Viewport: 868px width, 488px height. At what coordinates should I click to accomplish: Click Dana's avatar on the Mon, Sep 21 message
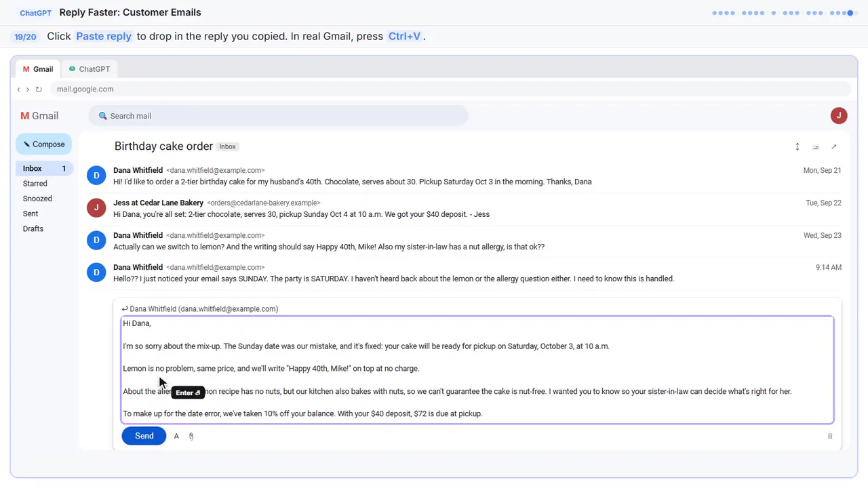(x=96, y=176)
